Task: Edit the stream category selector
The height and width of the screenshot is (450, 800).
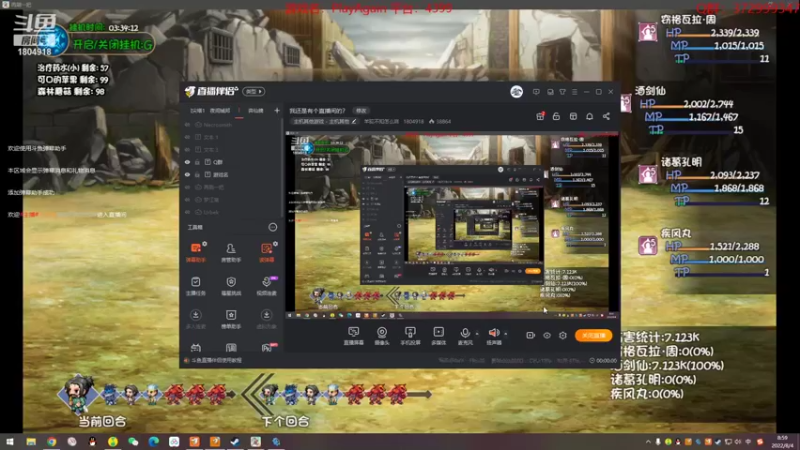Action: tap(324, 121)
